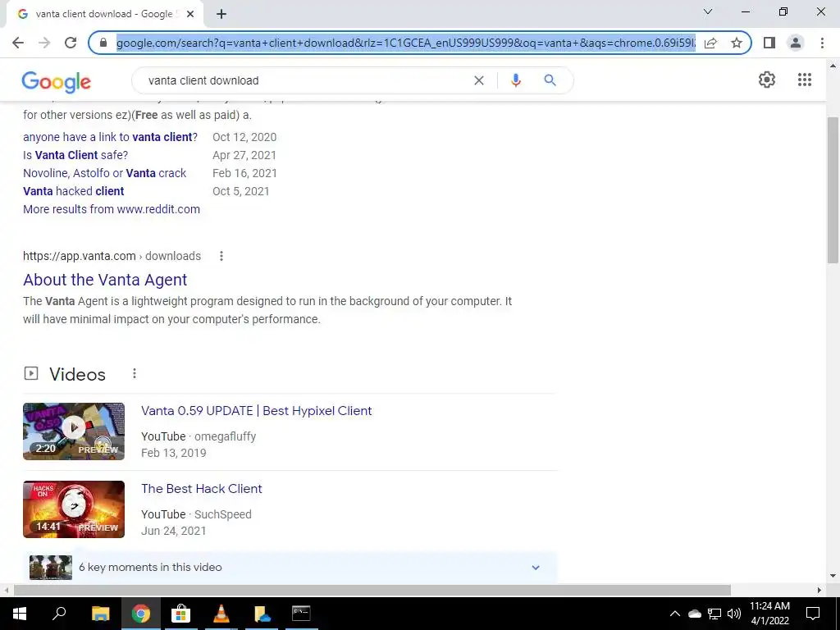Screen dimensions: 840x630
Task: Open the Chrome profile avatar
Action: click(x=796, y=43)
